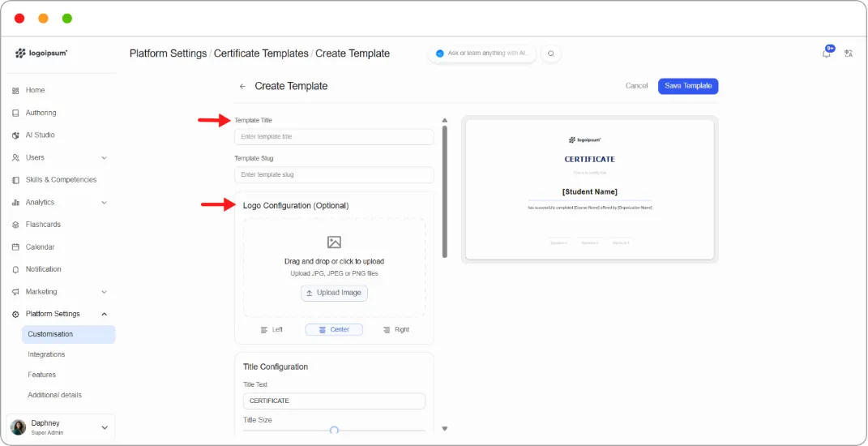868x446 pixels.
Task: Click the logoipsum logo in the sidebar
Action: tap(41, 54)
